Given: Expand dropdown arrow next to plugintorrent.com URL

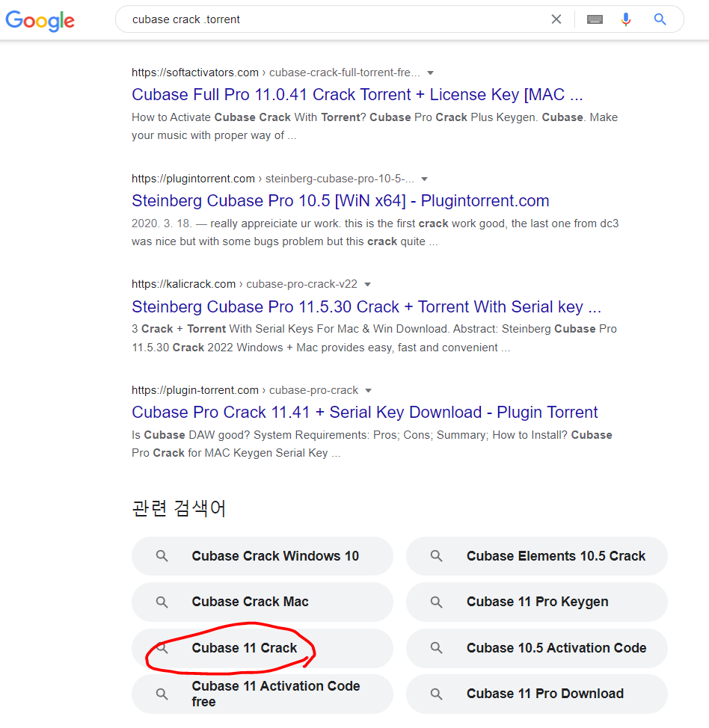Looking at the screenshot, I should tap(424, 179).
